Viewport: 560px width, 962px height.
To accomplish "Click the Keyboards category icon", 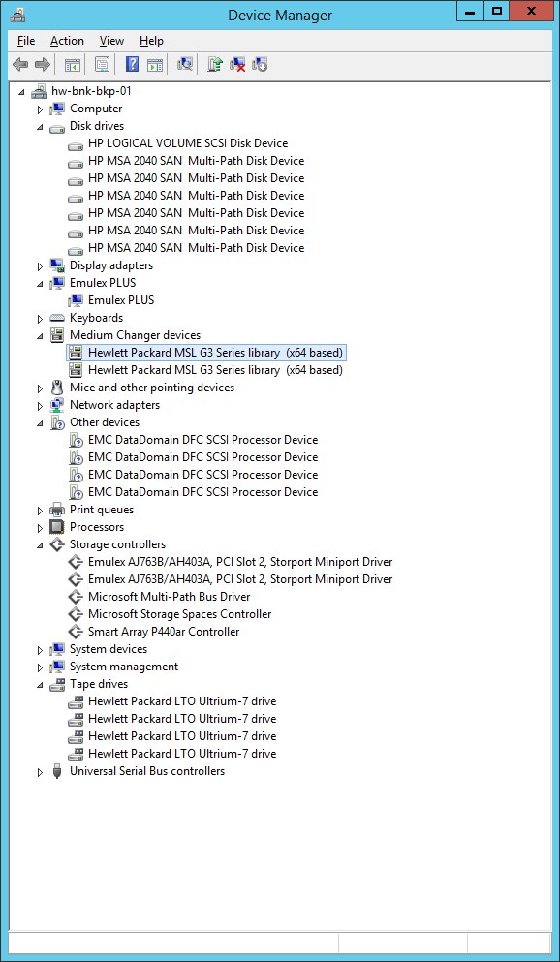I will pyautogui.click(x=57, y=318).
